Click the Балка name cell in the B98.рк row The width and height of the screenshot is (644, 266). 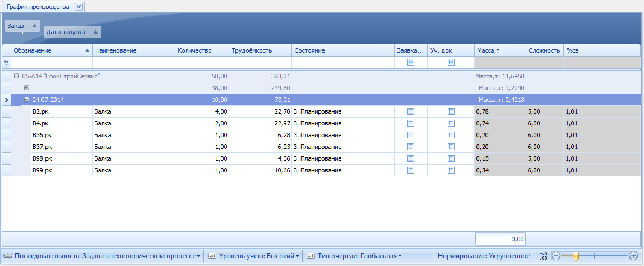tap(134, 158)
